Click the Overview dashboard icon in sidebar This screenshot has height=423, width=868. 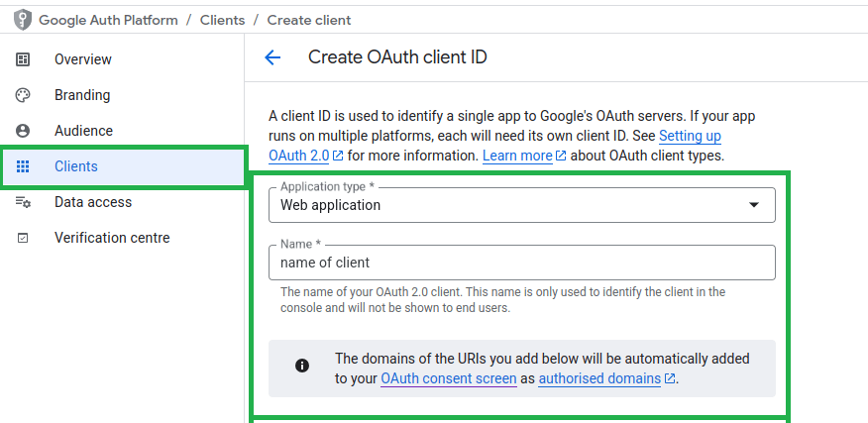tap(23, 59)
